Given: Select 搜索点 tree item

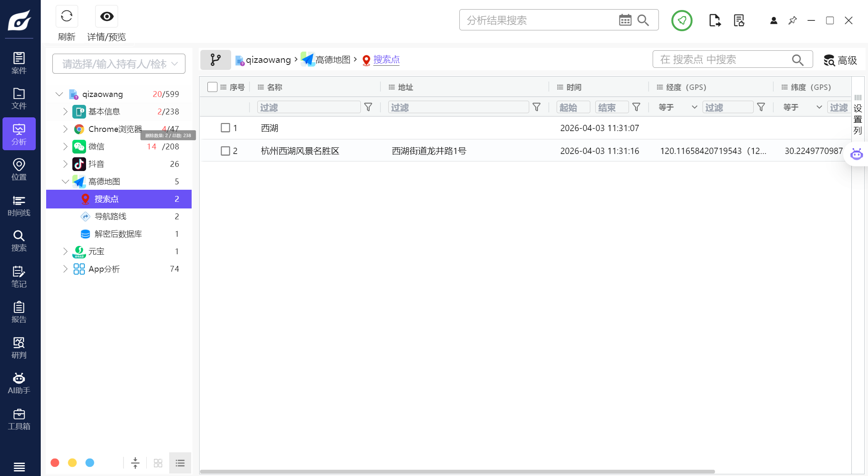Looking at the screenshot, I should (119, 199).
